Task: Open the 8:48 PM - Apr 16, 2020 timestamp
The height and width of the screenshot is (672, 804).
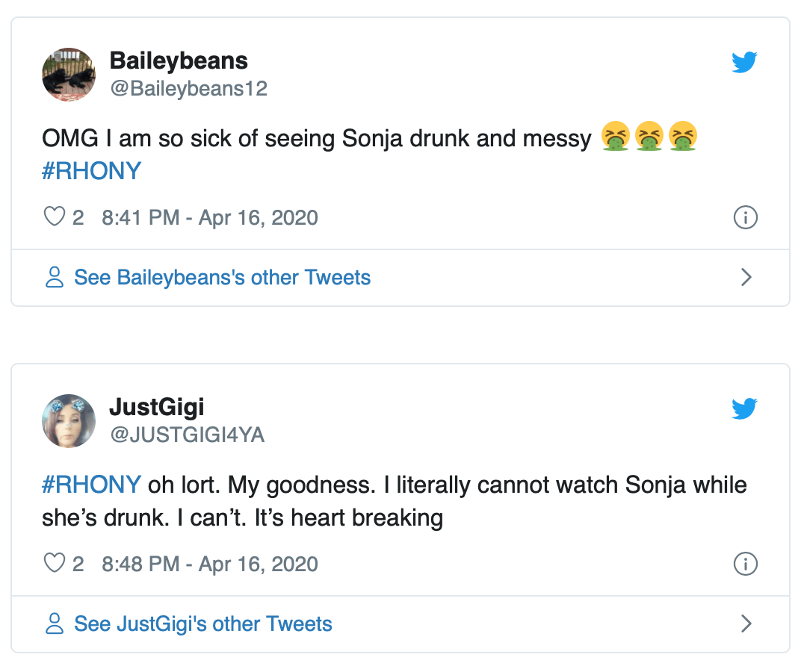Action: tap(209, 564)
